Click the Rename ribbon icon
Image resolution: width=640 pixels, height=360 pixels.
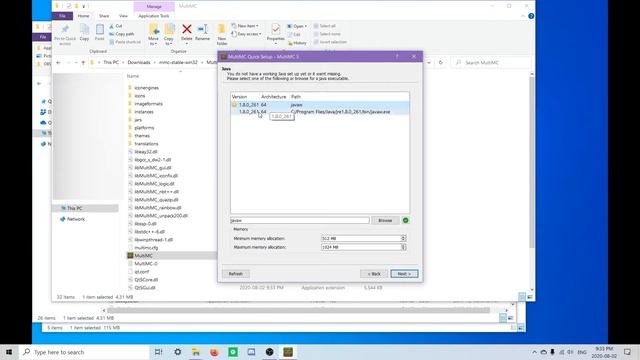202,32
